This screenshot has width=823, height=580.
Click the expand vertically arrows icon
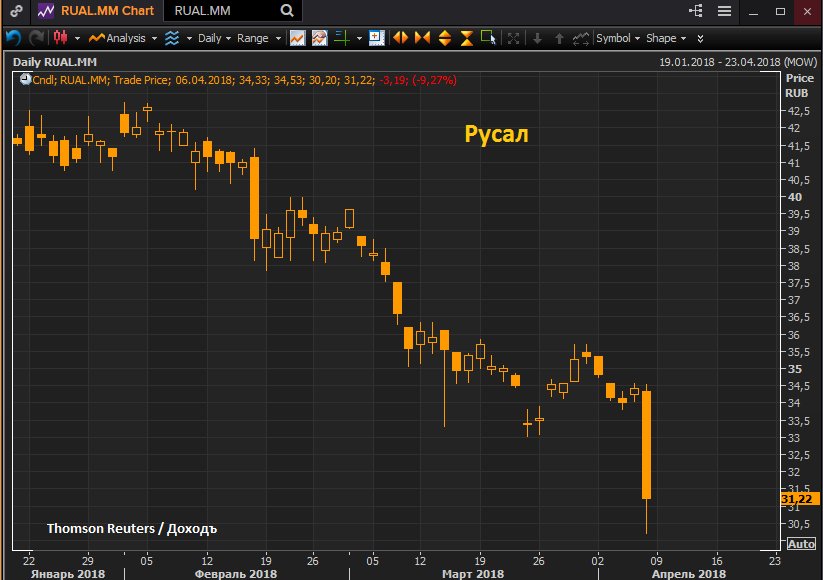[x=445, y=38]
